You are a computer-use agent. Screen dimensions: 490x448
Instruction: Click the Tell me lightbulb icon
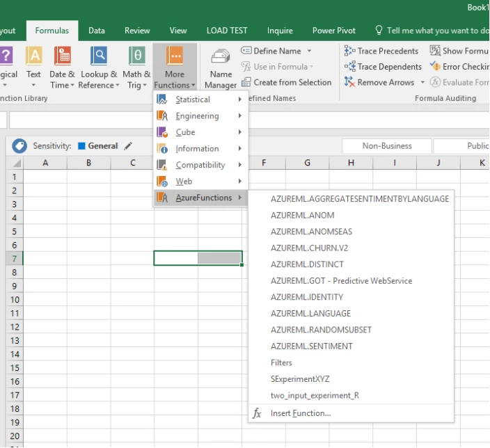click(379, 31)
